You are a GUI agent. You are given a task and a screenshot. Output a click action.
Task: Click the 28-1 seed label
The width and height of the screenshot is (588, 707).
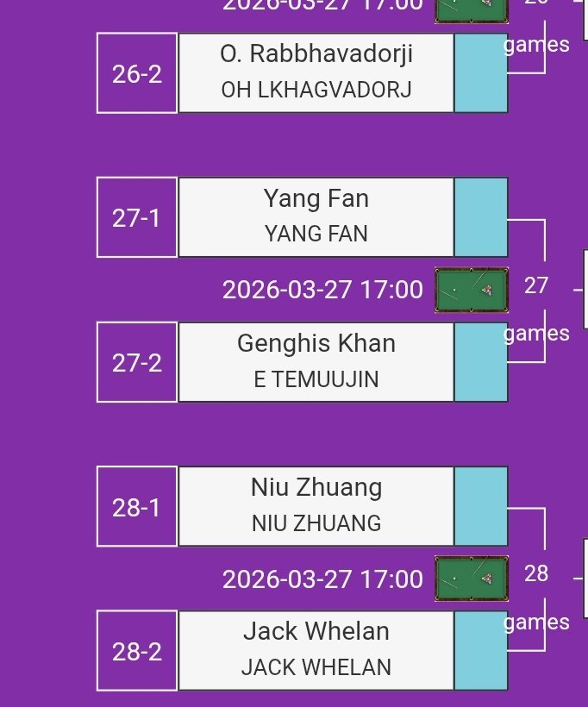pyautogui.click(x=137, y=507)
